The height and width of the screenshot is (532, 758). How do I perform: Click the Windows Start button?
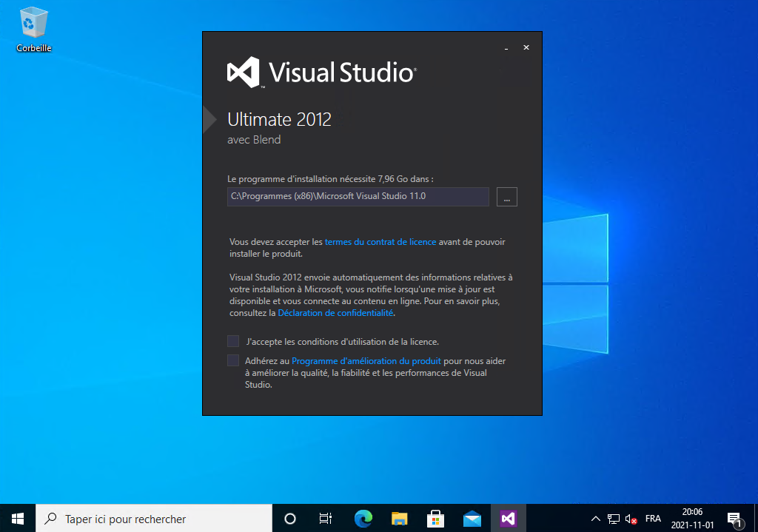[x=18, y=519]
